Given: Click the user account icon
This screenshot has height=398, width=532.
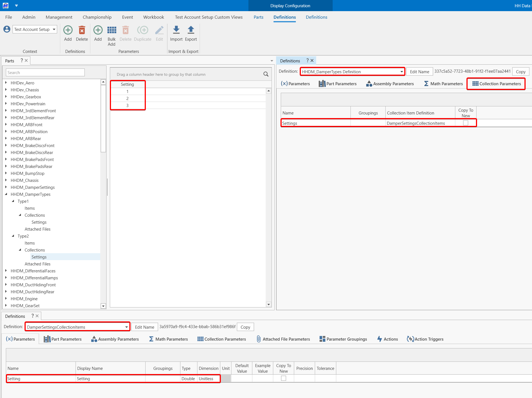Looking at the screenshot, I should pyautogui.click(x=7, y=29).
